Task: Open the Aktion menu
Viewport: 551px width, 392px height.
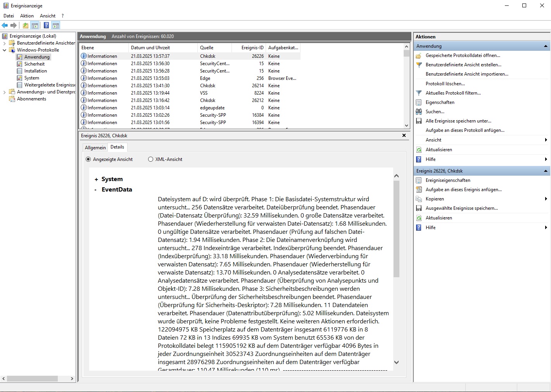Action: (27, 16)
